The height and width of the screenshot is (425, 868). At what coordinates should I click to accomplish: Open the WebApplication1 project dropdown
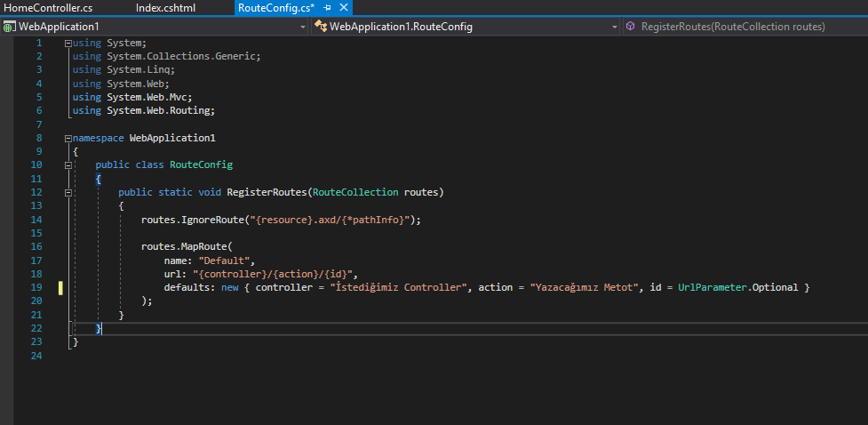click(x=155, y=27)
